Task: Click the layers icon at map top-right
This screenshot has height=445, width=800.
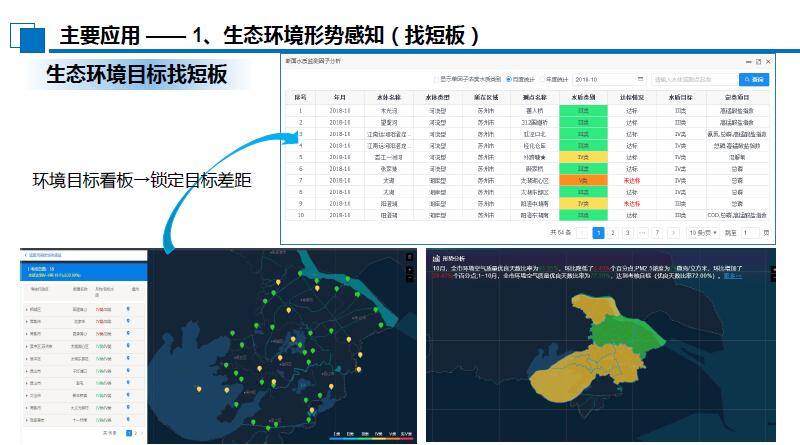Action: click(x=409, y=257)
